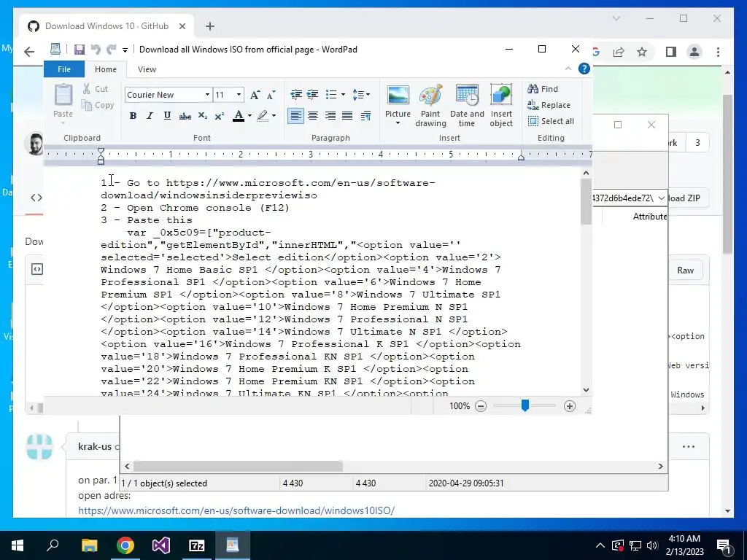This screenshot has height=560, width=747.
Task: Toggle Superscript formatting
Action: (219, 116)
